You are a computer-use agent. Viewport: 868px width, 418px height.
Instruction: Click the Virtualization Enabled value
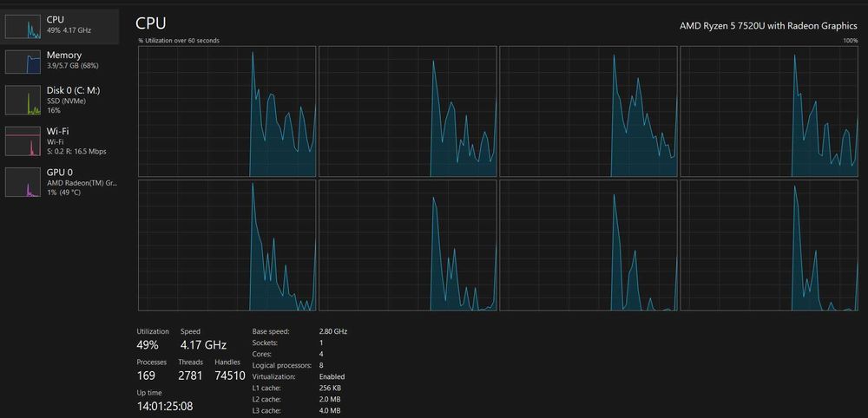click(332, 376)
